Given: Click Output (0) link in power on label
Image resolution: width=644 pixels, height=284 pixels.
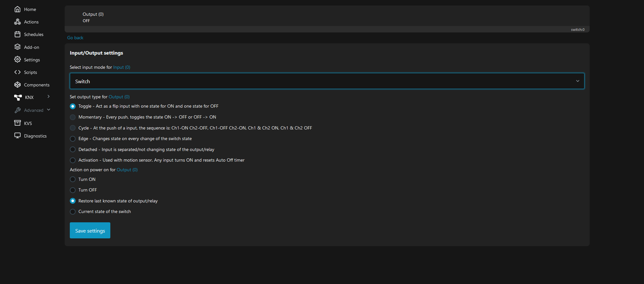Looking at the screenshot, I should 127,170.
